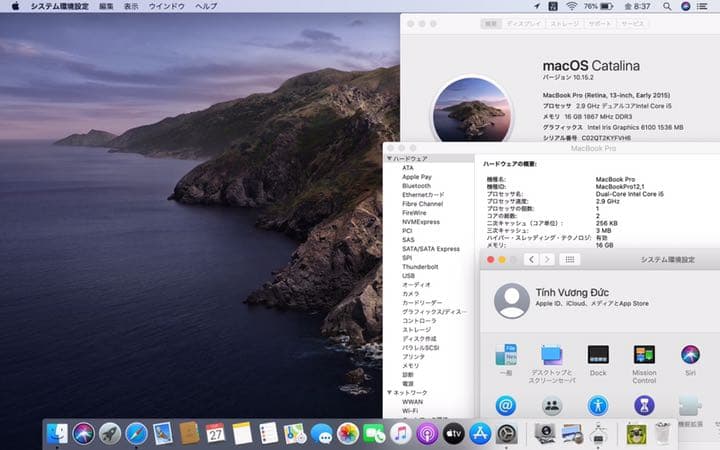Image resolution: width=720 pixels, height=450 pixels.
Task: Open Mission Control preference pane
Action: [644, 364]
